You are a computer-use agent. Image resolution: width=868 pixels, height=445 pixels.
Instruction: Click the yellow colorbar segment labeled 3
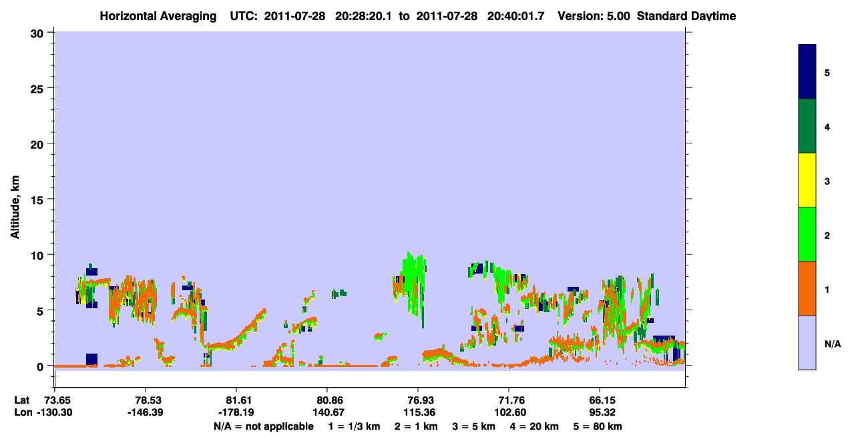tap(807, 180)
